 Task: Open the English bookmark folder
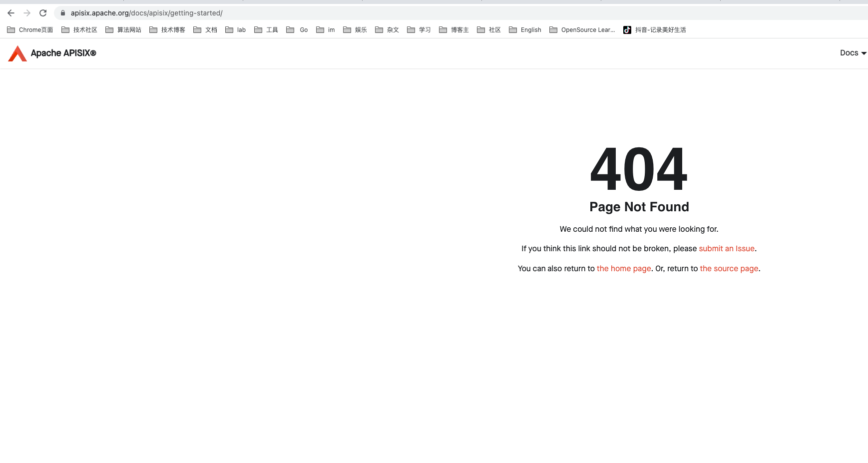[x=525, y=30]
